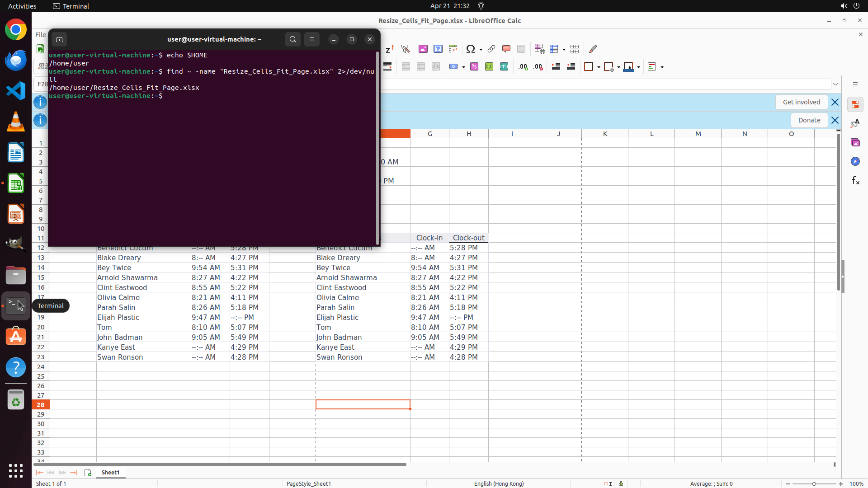Open the Borders dropdown arrow
The image size is (868, 488).
tap(599, 67)
